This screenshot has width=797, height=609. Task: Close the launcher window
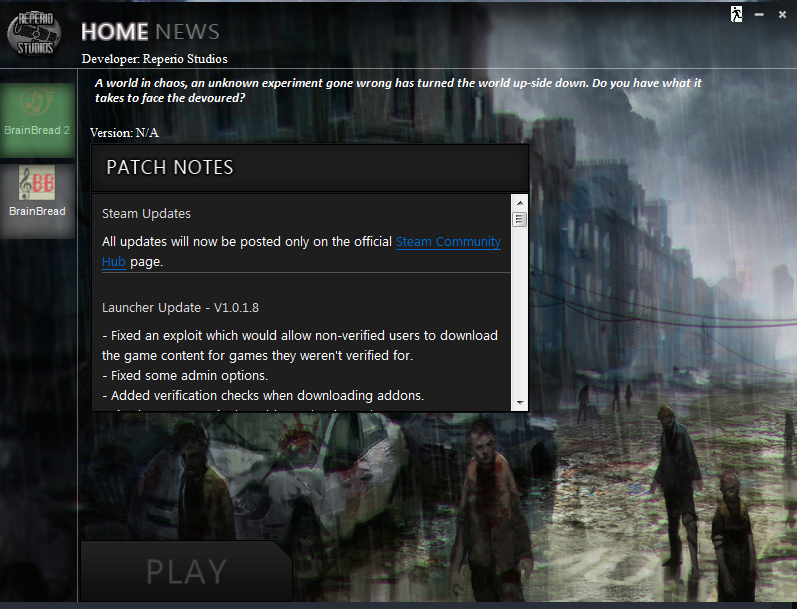coord(783,15)
